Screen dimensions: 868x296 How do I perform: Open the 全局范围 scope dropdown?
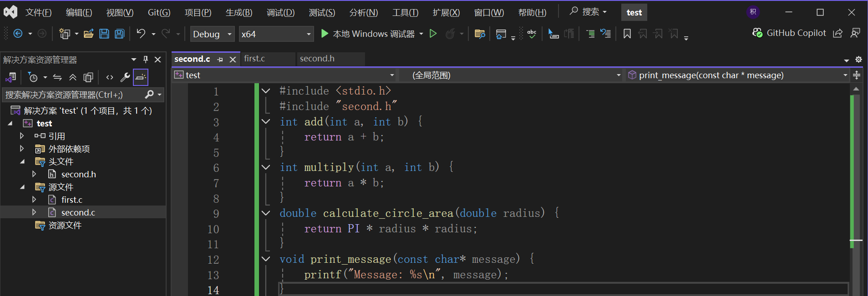[x=511, y=75]
